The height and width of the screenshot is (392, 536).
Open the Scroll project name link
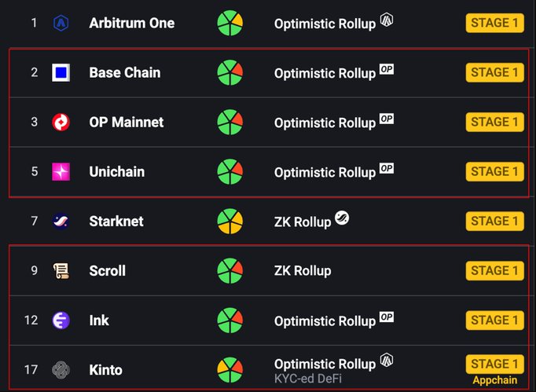click(x=108, y=271)
